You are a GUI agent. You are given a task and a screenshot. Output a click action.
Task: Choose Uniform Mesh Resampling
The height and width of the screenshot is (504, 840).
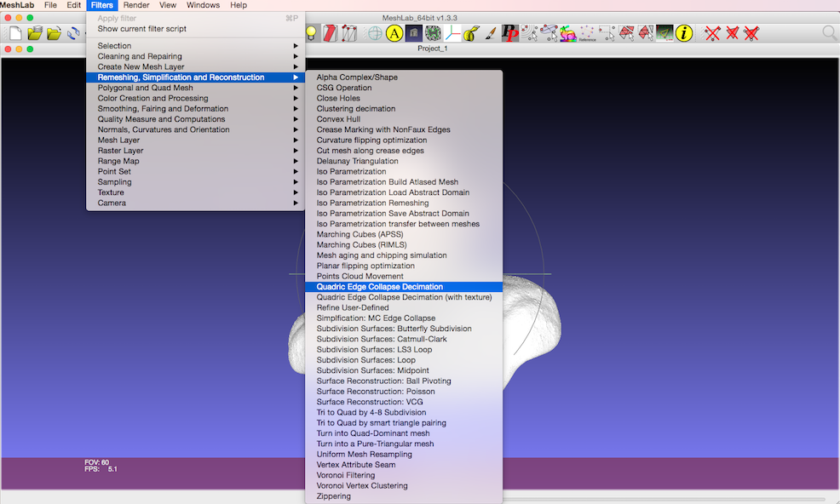point(404,454)
